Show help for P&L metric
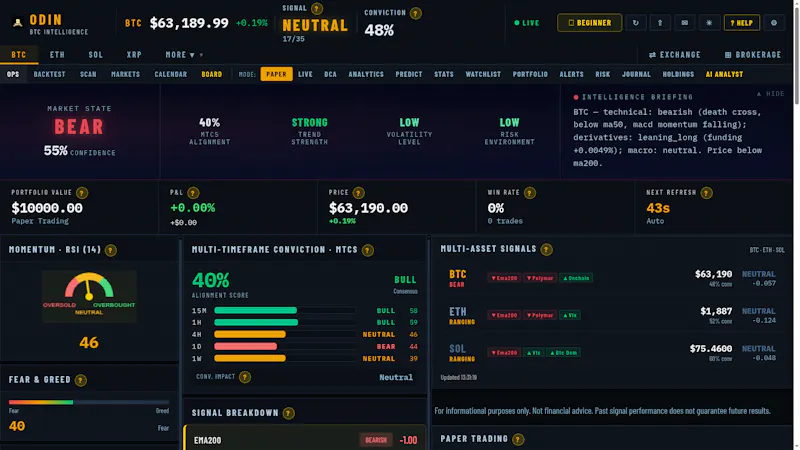The image size is (800, 450). coord(193,193)
